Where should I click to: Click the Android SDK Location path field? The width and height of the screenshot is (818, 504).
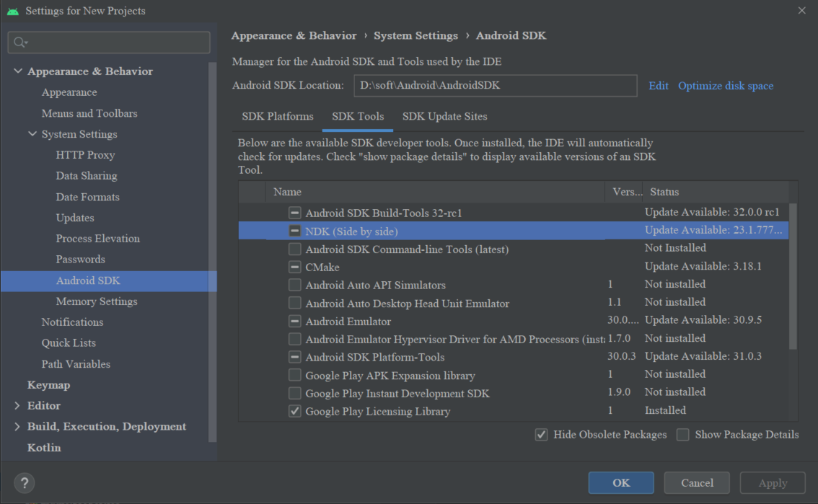495,86
